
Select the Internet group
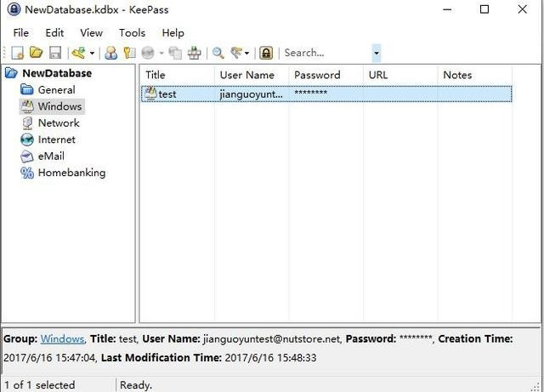tap(57, 139)
